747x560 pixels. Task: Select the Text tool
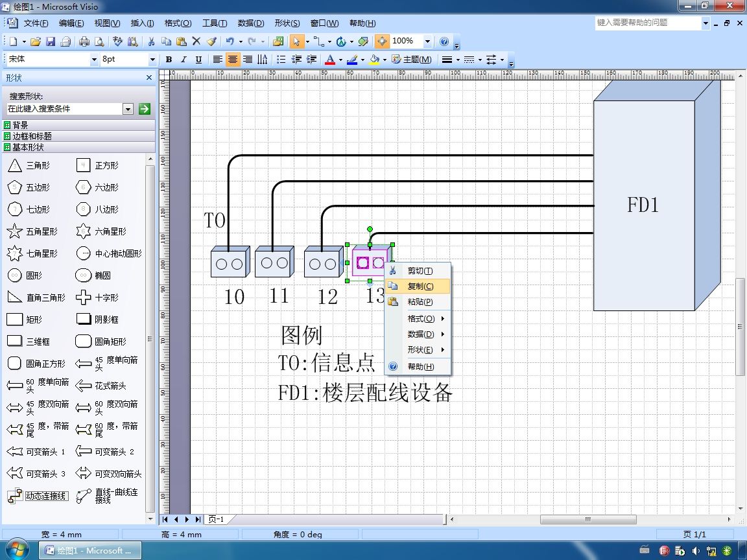click(341, 42)
